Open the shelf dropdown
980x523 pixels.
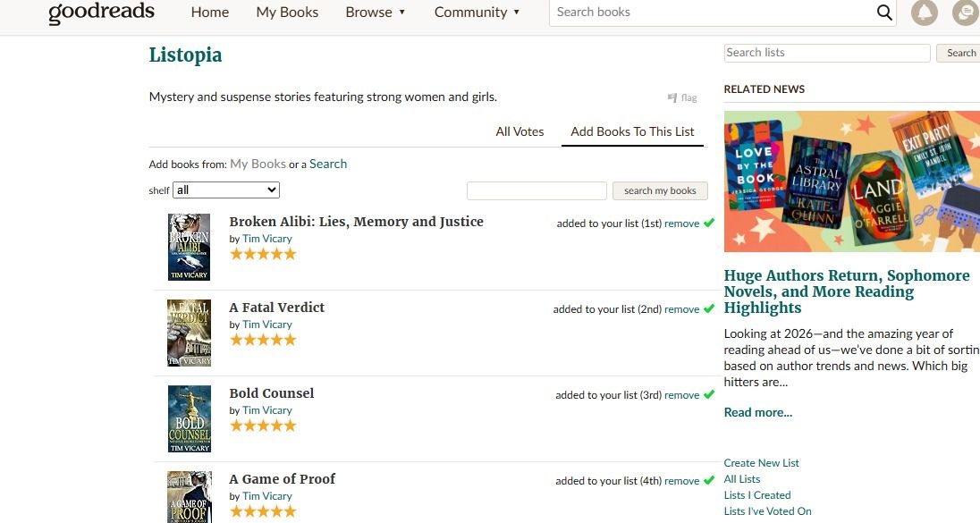tap(227, 190)
